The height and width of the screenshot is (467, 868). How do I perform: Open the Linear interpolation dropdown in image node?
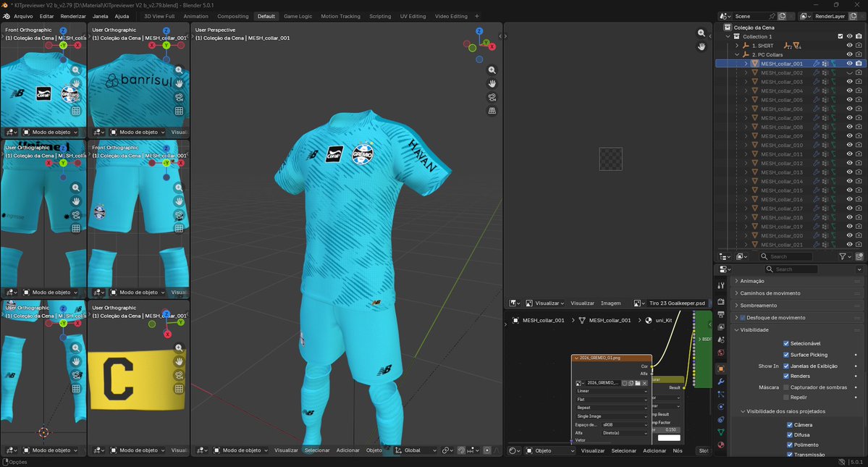[611, 391]
